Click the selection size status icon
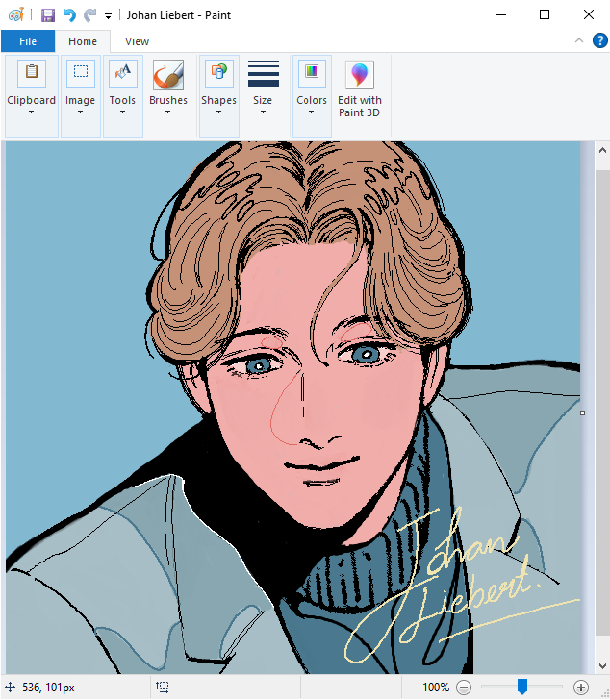This screenshot has width=610, height=700. point(162,687)
